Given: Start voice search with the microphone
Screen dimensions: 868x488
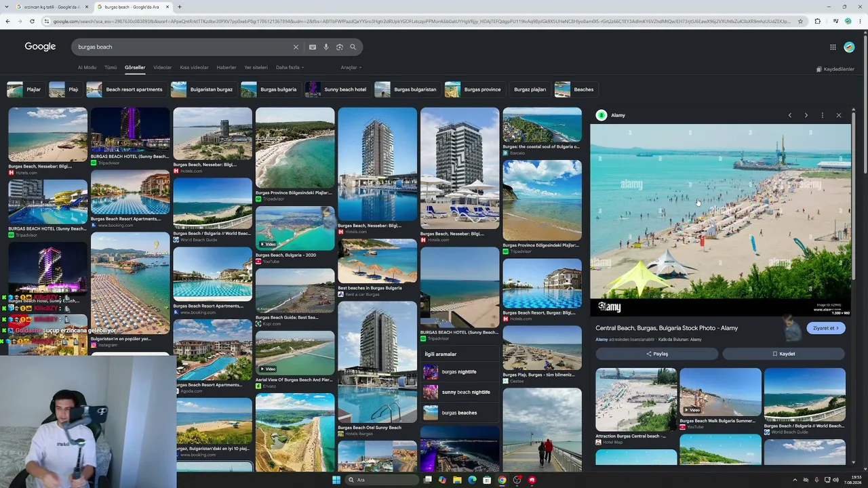Looking at the screenshot, I should (x=326, y=47).
